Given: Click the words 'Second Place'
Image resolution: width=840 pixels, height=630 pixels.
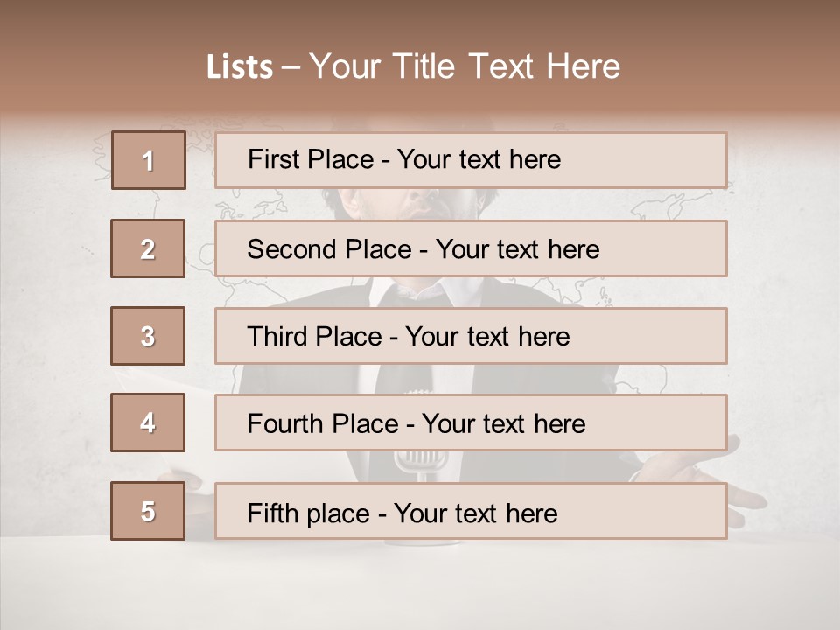Looking at the screenshot, I should tap(330, 249).
